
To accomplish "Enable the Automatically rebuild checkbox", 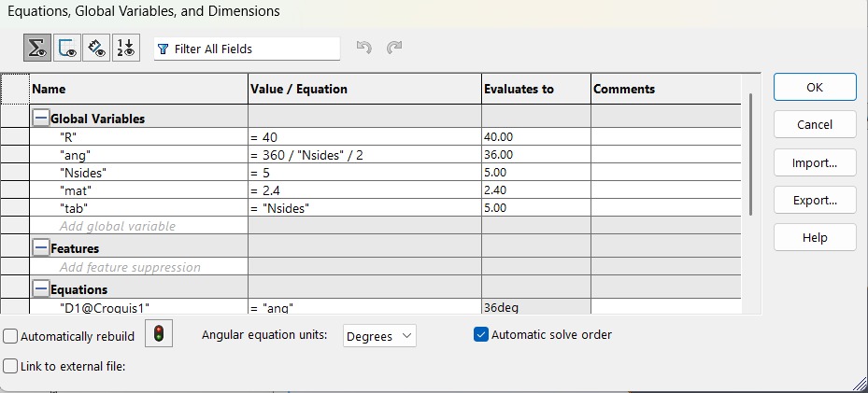I will 11,336.
